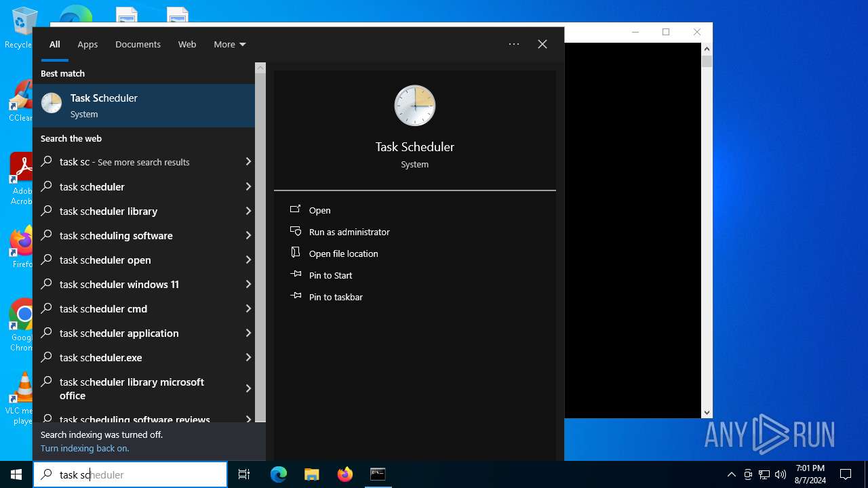Launch Microsoft Edge from the taskbar
The image size is (868, 488).
coord(279,474)
